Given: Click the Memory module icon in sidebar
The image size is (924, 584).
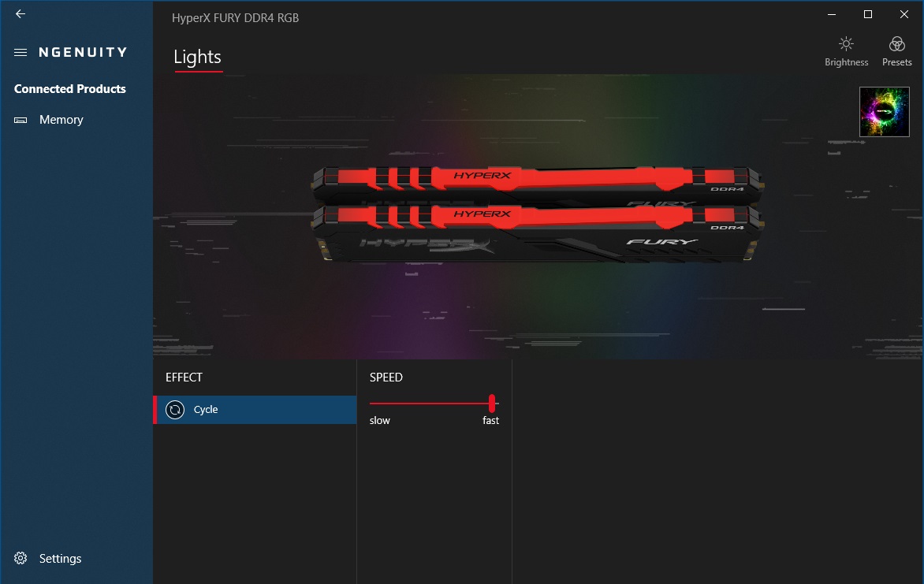Looking at the screenshot, I should 20,121.
